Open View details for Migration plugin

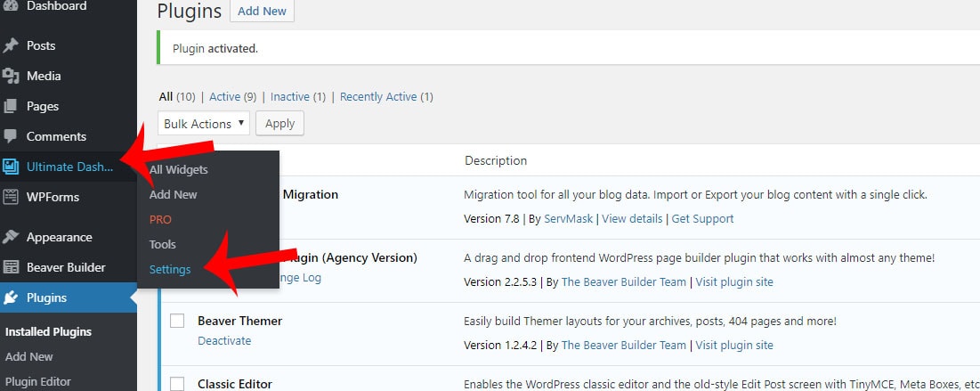coord(632,219)
